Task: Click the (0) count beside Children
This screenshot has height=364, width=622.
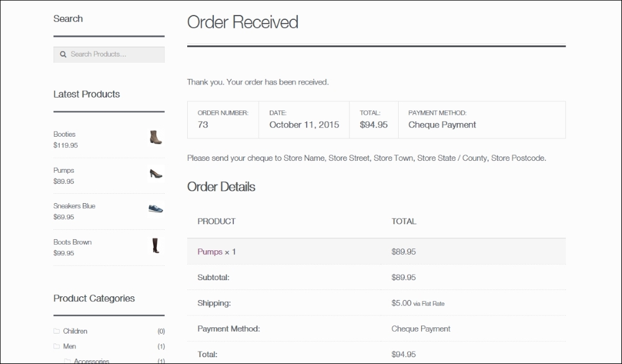Action: click(161, 331)
